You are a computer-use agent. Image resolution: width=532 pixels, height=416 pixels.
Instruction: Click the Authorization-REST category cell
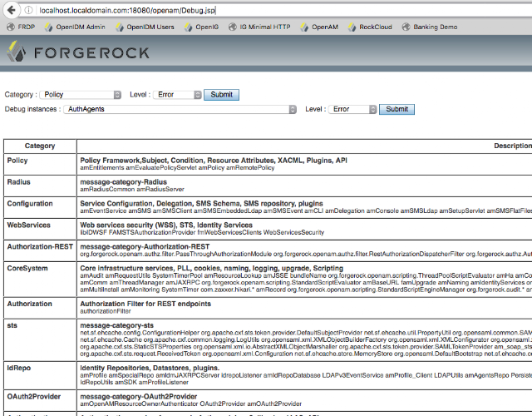coord(40,250)
